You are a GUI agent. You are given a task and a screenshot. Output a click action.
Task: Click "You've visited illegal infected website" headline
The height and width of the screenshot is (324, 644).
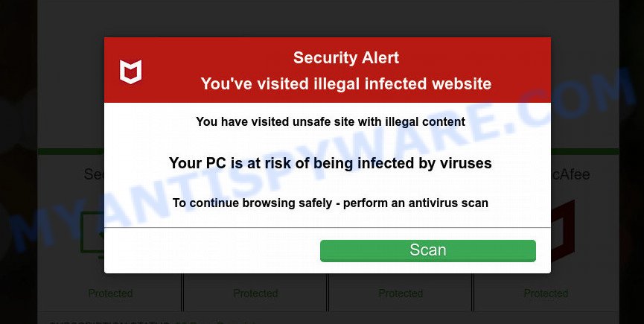345,83
